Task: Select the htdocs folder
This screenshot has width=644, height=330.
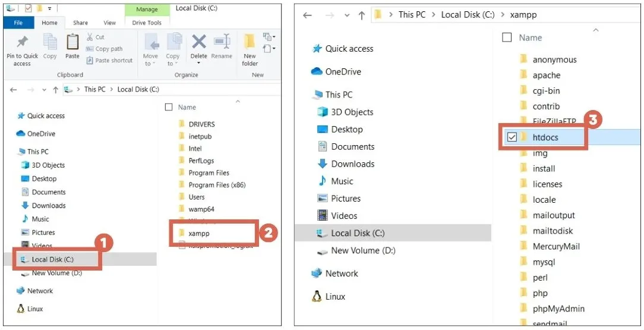Action: (x=545, y=137)
